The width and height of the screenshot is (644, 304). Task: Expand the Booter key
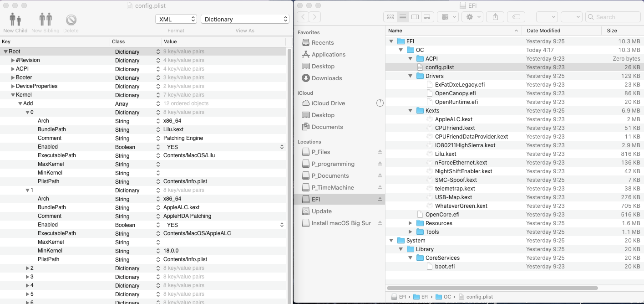13,77
